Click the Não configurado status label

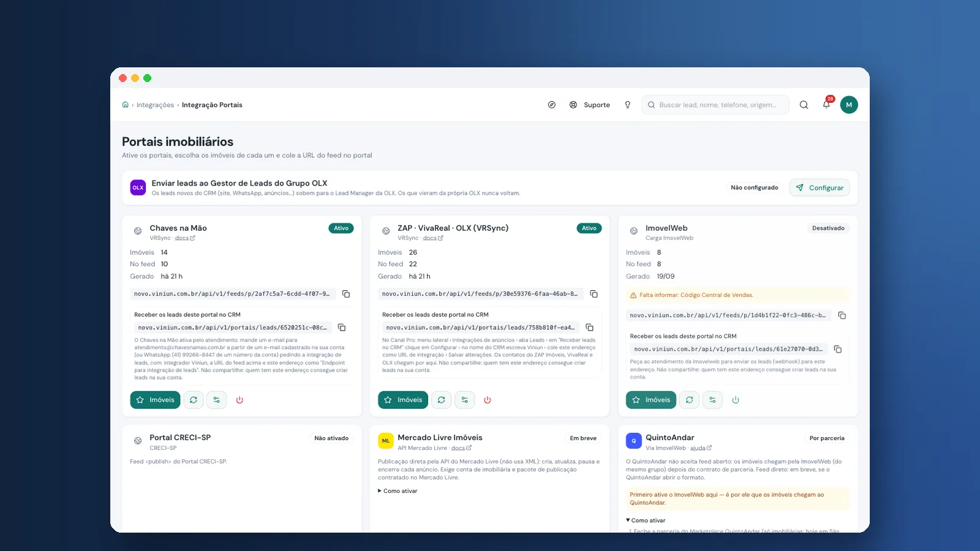tap(755, 188)
